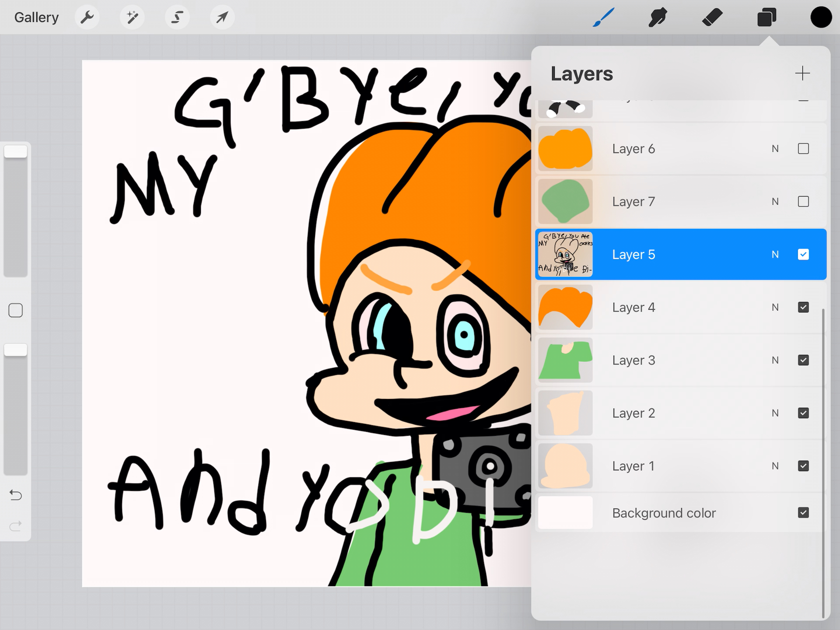
Task: Tap the sidebar Modify square button
Action: coord(16,310)
